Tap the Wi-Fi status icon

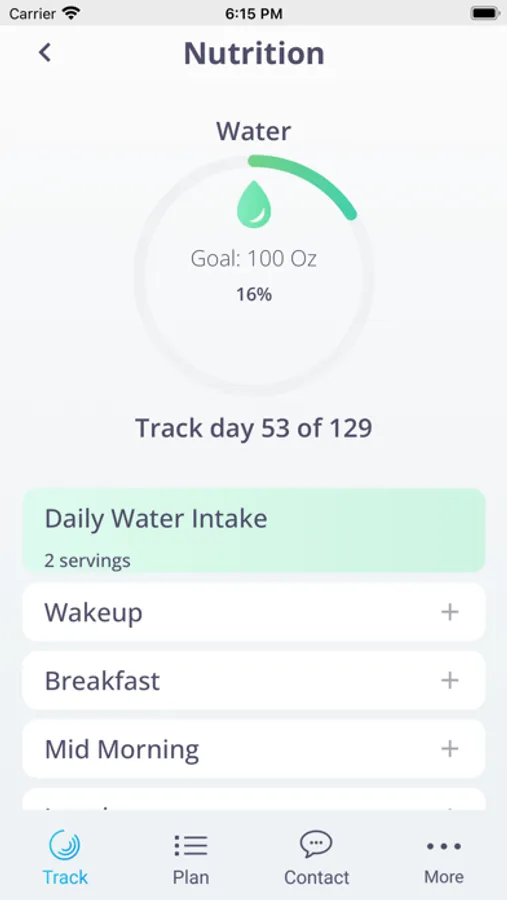click(x=71, y=13)
